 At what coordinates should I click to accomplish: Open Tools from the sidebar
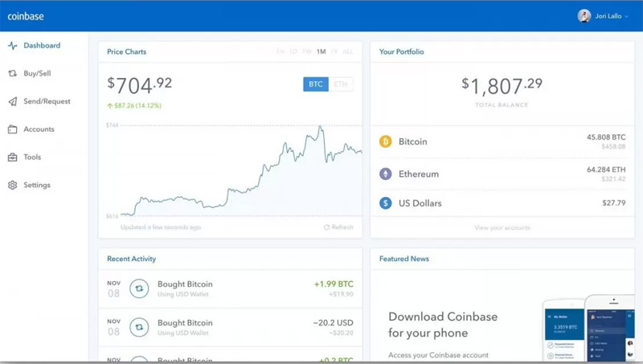pyautogui.click(x=32, y=157)
